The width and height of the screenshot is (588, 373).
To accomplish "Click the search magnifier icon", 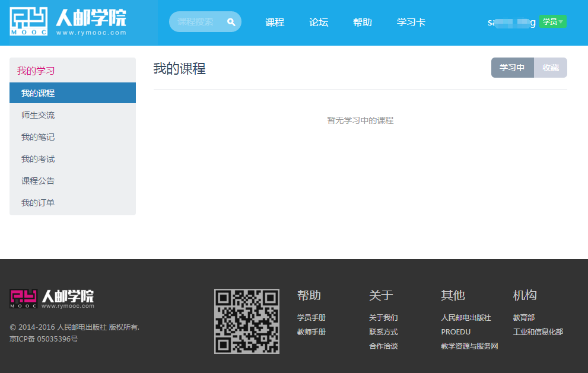I will [231, 21].
